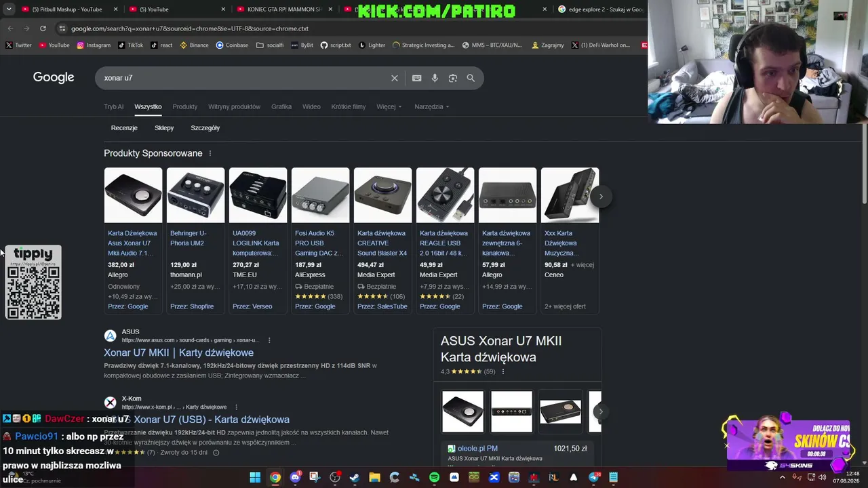
Task: Open the Instagram bookmark
Action: [x=94, y=45]
